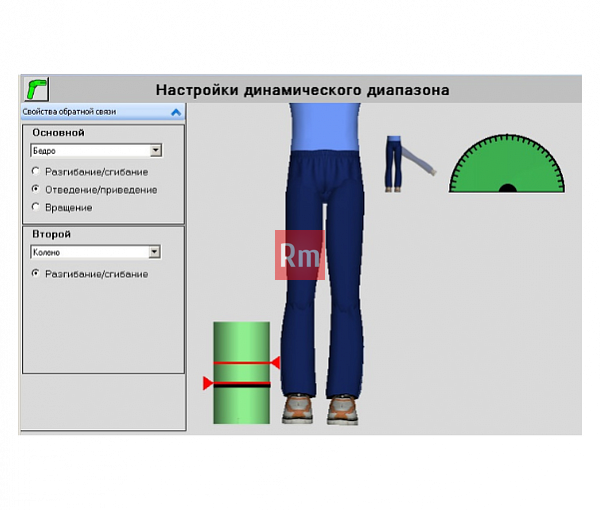Click the upper red range marker arrow
Viewport: 600px width, 510px height.
coord(275,362)
